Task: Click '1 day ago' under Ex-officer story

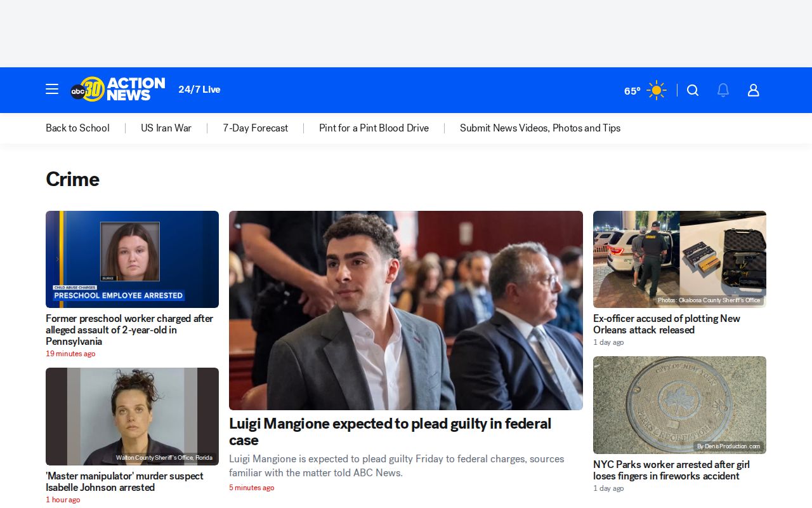Action: pyautogui.click(x=608, y=342)
